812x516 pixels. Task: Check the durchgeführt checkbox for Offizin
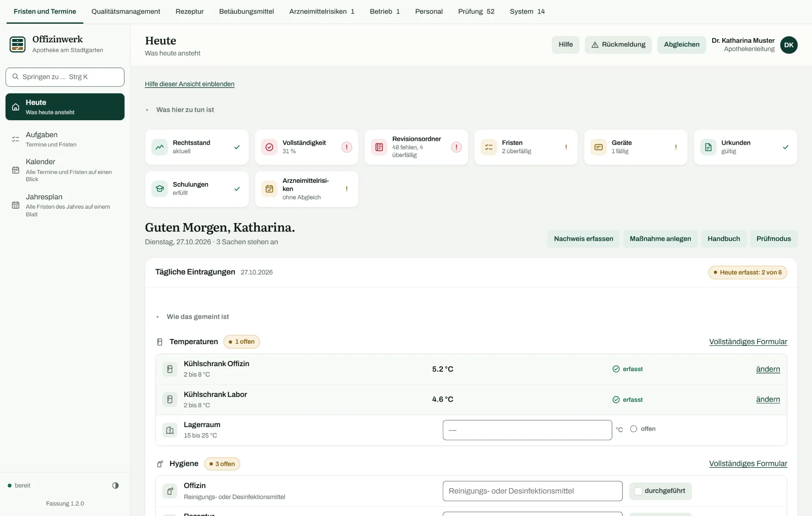638,491
